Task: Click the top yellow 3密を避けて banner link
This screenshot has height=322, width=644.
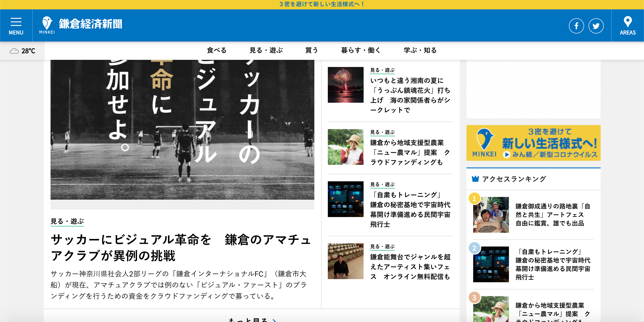Action: pos(322,4)
